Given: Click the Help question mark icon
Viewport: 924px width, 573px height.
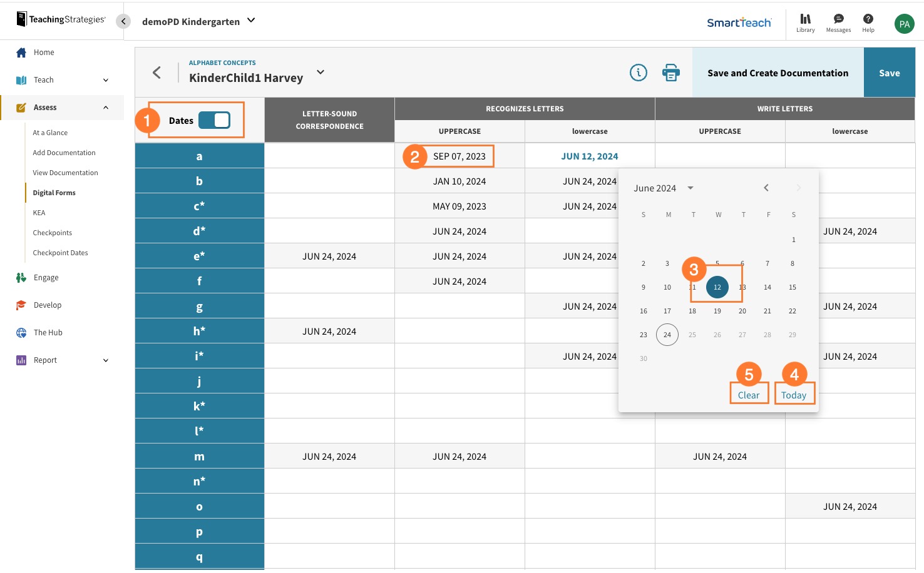Looking at the screenshot, I should pos(868,23).
